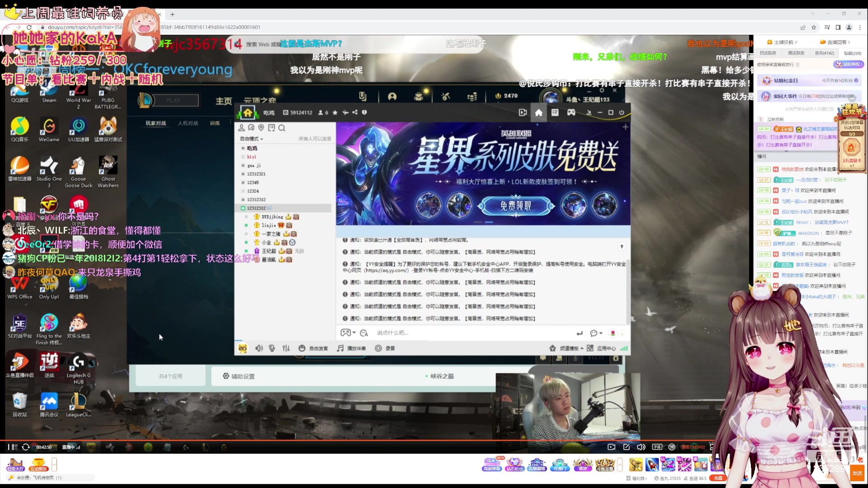
Task: Open the gamepad icon in YY header
Action: pos(571,113)
